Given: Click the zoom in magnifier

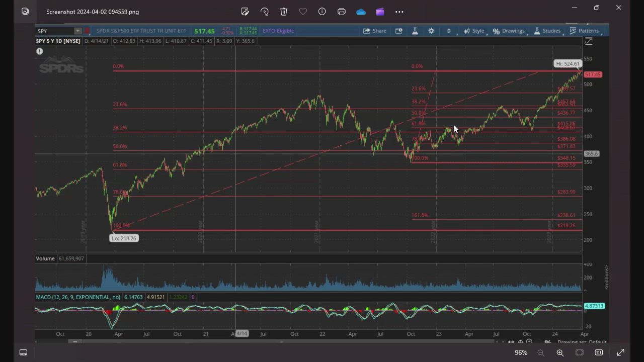Looking at the screenshot, I should click(560, 352).
